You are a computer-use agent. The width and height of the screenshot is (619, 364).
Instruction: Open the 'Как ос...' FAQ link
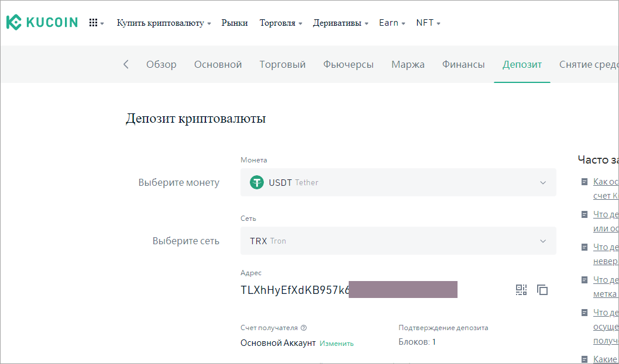click(x=606, y=189)
